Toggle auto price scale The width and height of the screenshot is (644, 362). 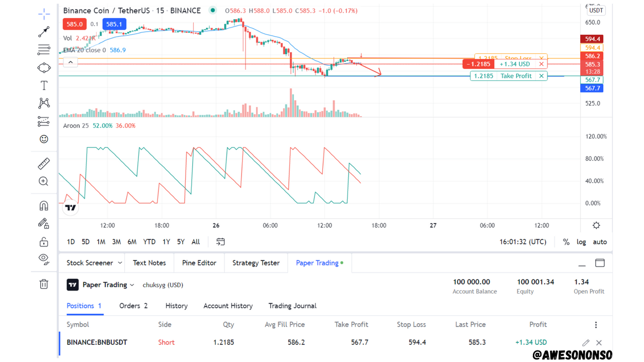[x=600, y=242]
